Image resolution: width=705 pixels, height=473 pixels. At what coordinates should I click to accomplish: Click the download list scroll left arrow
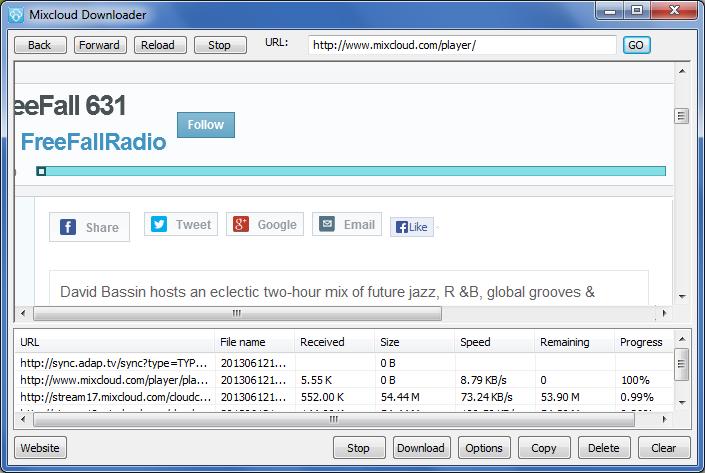(x=23, y=419)
